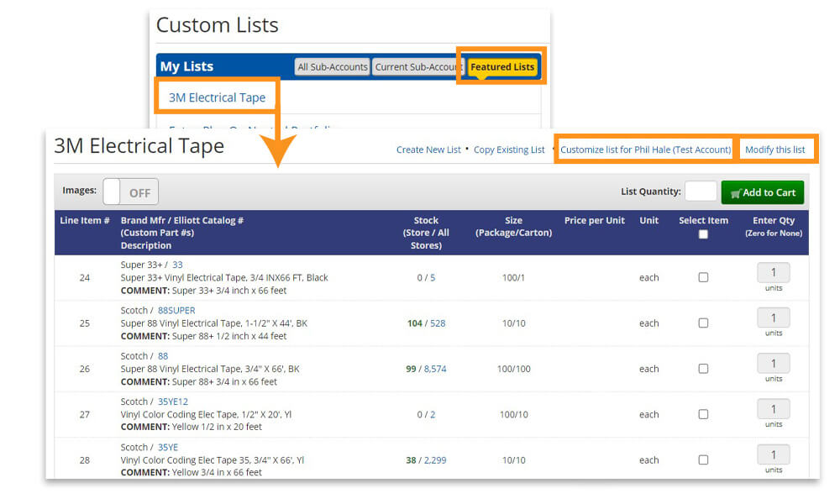
Task: Click the Modify this list link
Action: click(774, 150)
